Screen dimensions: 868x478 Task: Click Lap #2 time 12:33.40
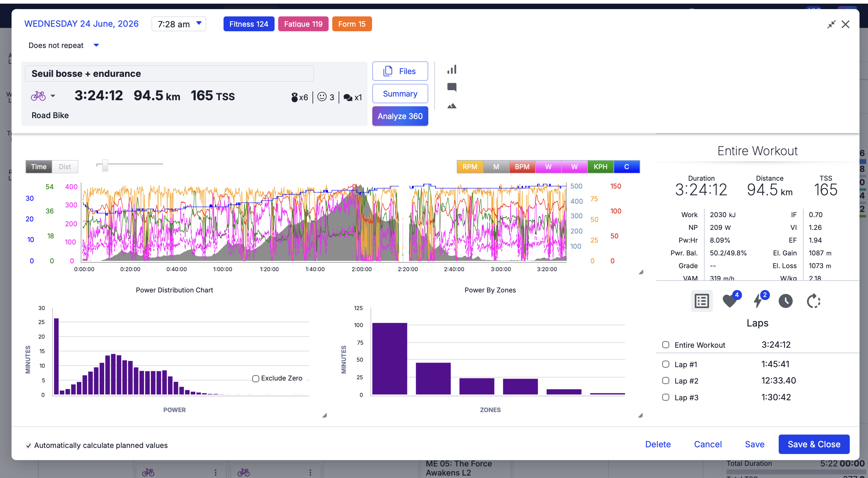[x=778, y=381]
